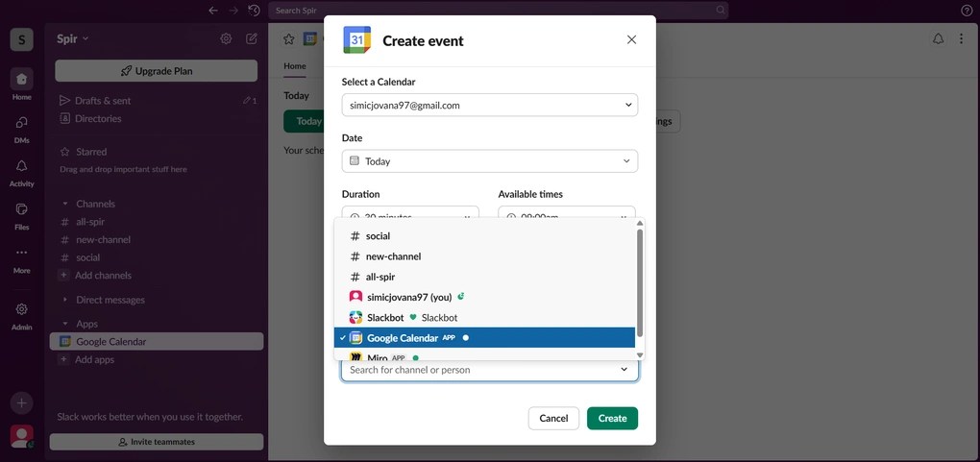This screenshot has height=462, width=980.
Task: Open the Spir workspace menu
Action: click(72, 38)
